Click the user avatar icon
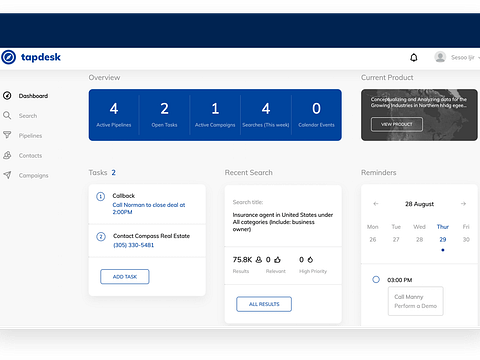The height and width of the screenshot is (360, 480). [x=440, y=57]
